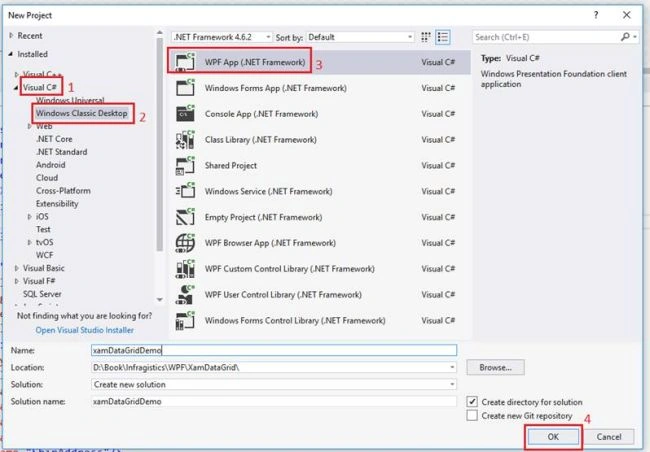Click the Shared Project template icon
The height and width of the screenshot is (452, 650).
tap(185, 165)
